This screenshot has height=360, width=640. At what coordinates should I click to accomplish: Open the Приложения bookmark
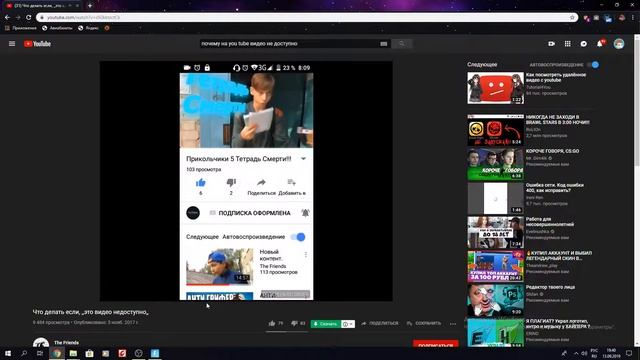coord(20,28)
